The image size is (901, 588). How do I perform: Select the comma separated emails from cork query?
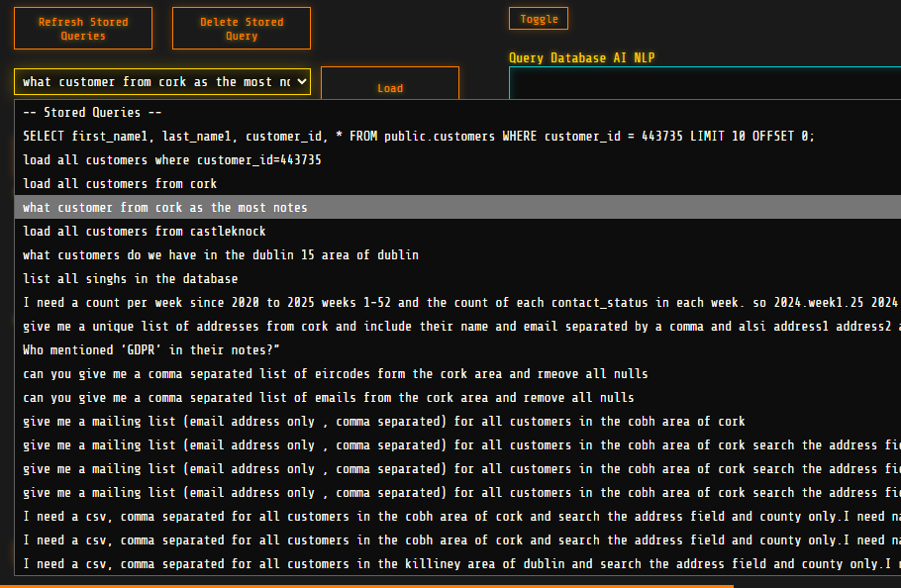(329, 398)
